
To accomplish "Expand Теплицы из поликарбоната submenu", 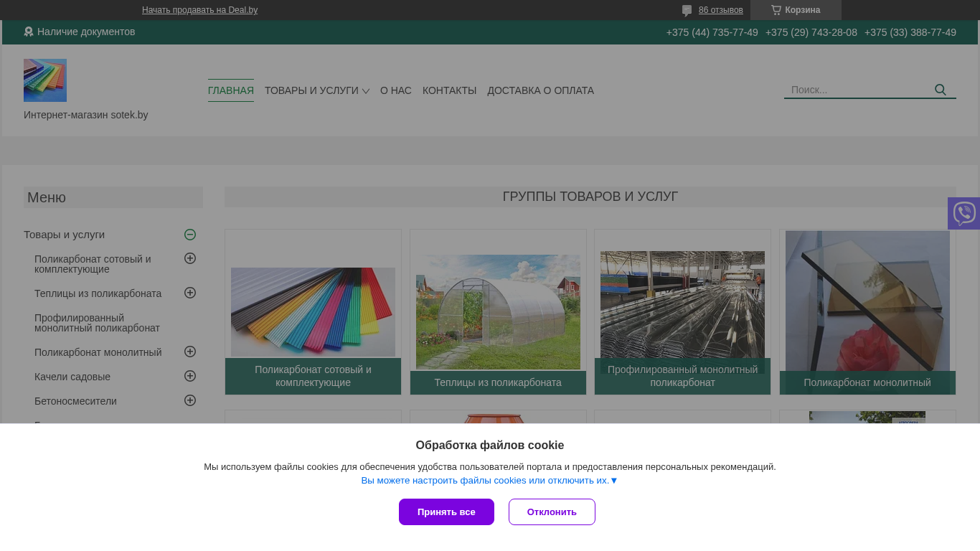I will (190, 293).
